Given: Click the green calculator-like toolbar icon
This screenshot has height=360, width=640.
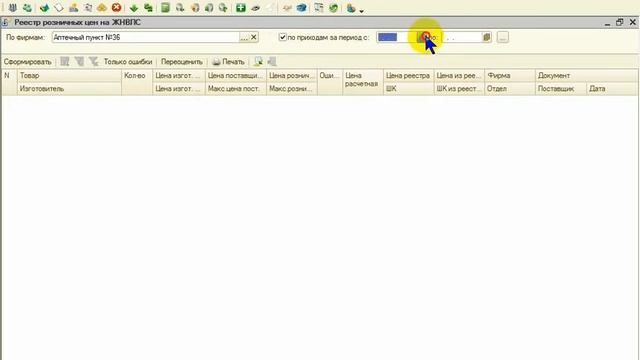Looking at the screenshot, I should click(x=165, y=7).
